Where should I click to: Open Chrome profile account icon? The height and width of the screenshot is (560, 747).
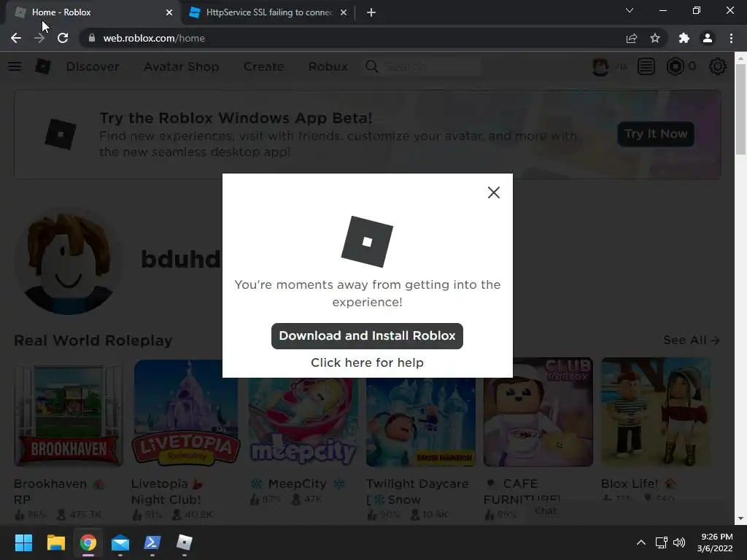tap(708, 38)
